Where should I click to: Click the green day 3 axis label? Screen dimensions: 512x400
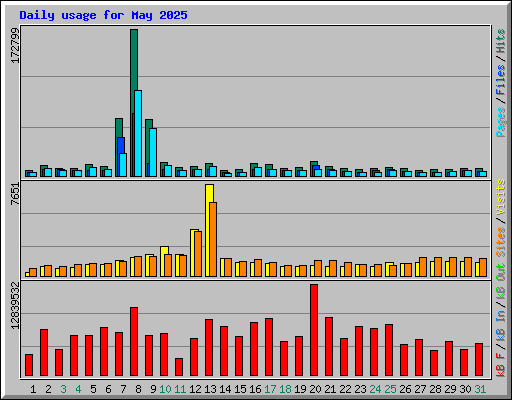click(63, 389)
